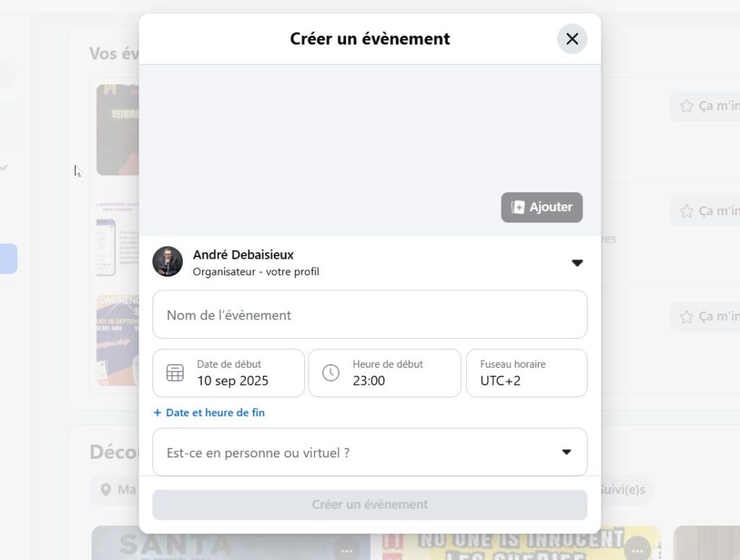Click the first star icon for Ça m'intéresse

pos(687,106)
